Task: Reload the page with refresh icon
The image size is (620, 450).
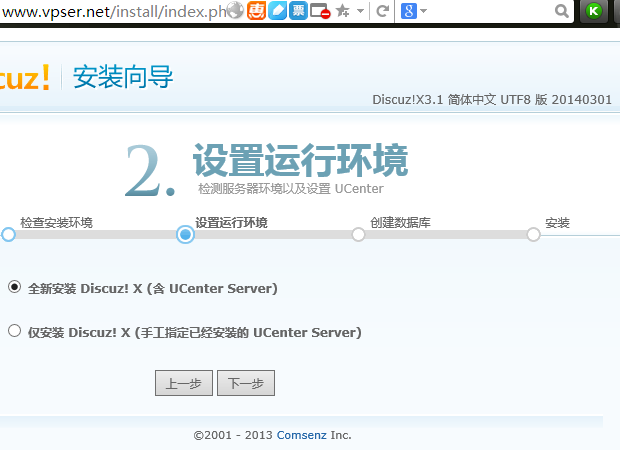Action: (382, 11)
